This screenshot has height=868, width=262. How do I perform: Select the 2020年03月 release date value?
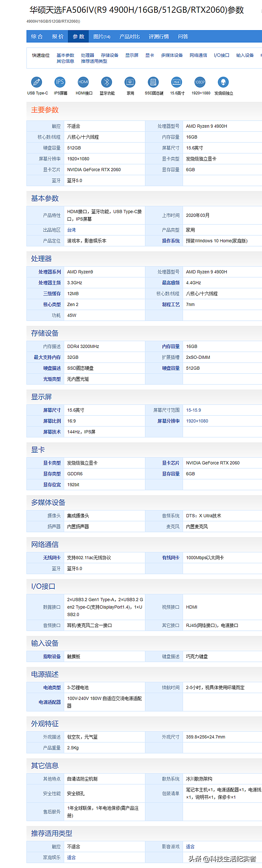point(198,215)
